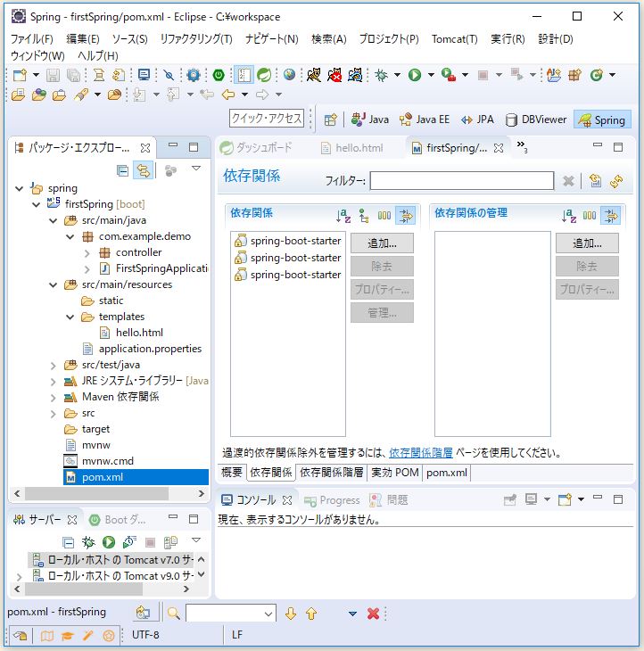
Task: Click the Tomcat stop icon with red X
Action: (x=334, y=75)
